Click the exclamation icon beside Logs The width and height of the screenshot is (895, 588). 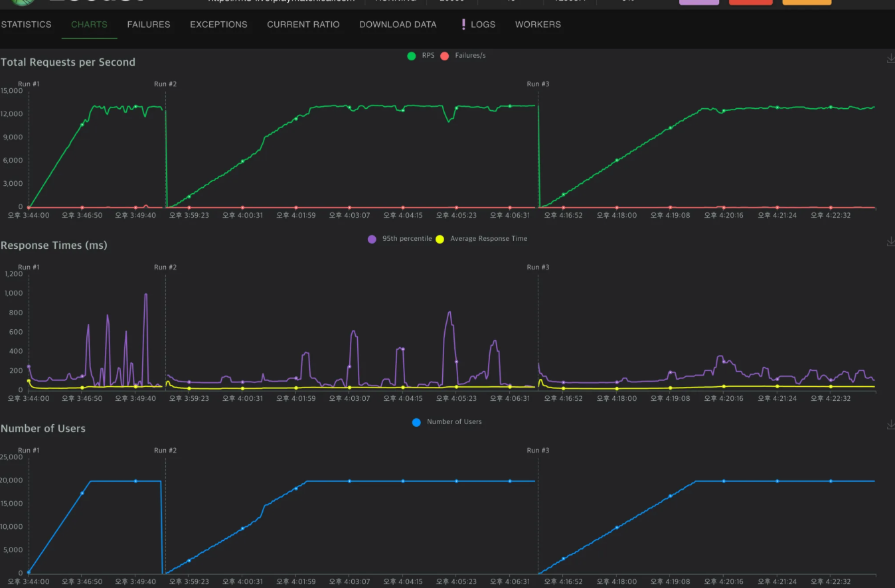[x=463, y=25]
